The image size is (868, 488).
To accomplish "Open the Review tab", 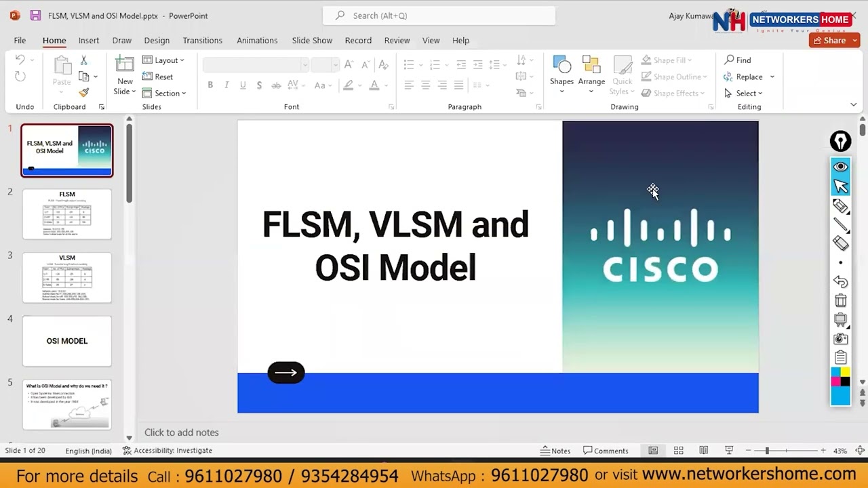I will 397,41.
